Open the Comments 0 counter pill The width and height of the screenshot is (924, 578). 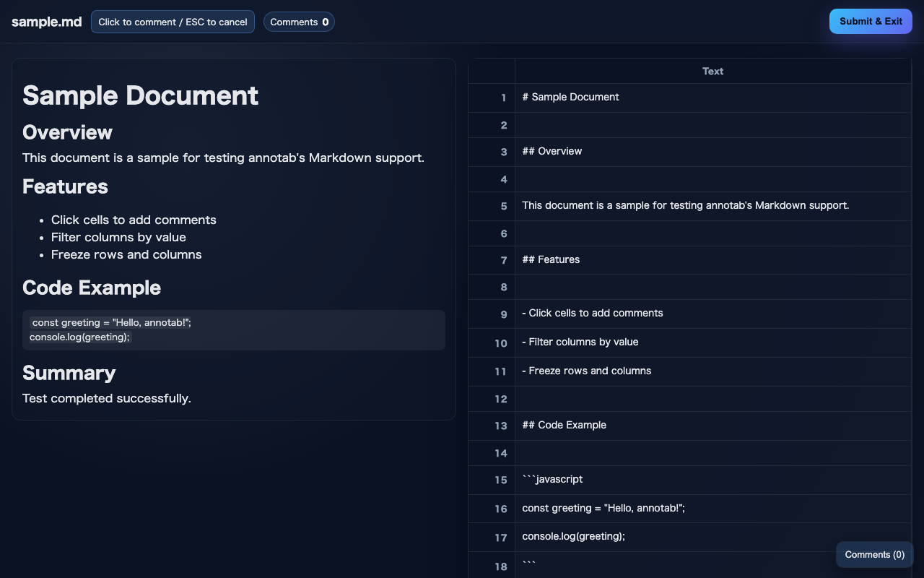coord(299,22)
